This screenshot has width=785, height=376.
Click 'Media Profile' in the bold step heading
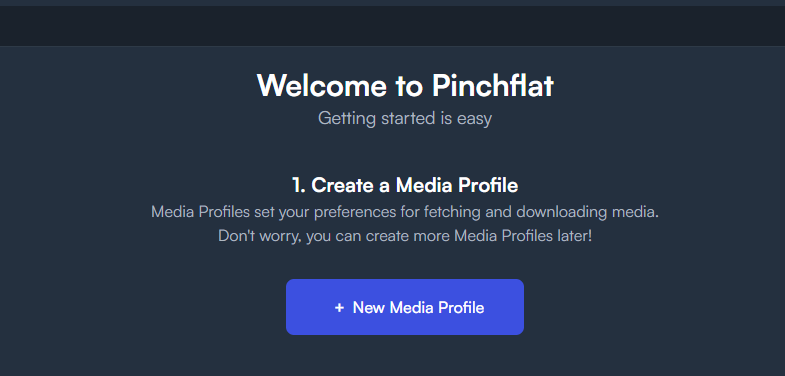[457, 185]
